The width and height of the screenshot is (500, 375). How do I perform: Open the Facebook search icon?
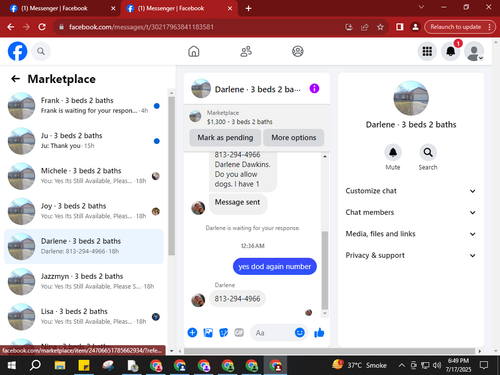(x=41, y=51)
